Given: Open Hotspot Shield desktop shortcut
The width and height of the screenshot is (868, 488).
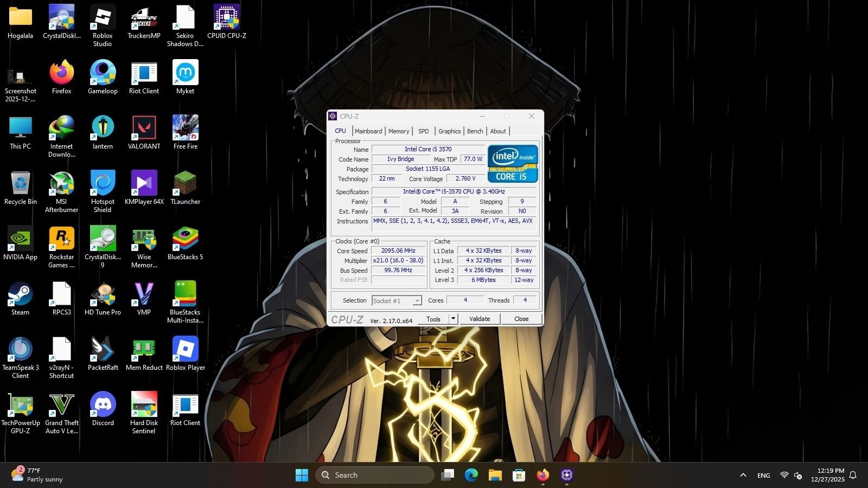Looking at the screenshot, I should click(103, 191).
